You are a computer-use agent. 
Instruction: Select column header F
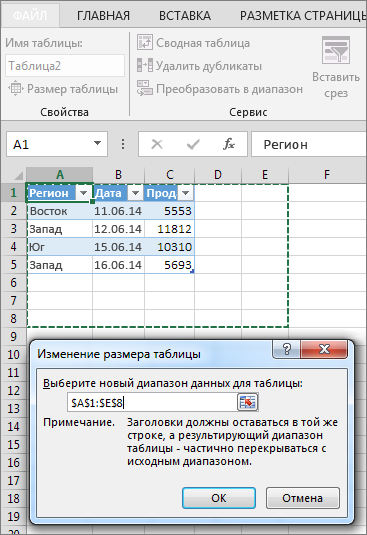point(327,175)
